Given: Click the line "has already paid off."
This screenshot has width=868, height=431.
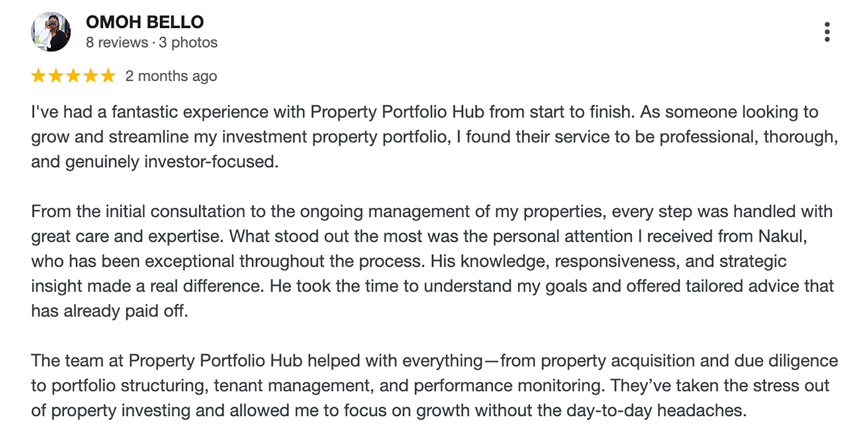Looking at the screenshot, I should point(109,312).
